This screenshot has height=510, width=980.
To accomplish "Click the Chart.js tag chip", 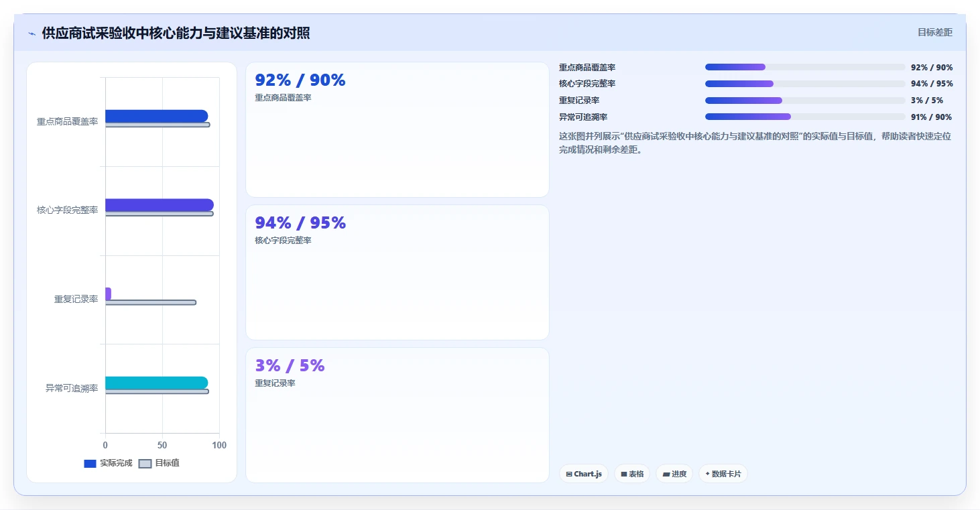I will point(584,474).
